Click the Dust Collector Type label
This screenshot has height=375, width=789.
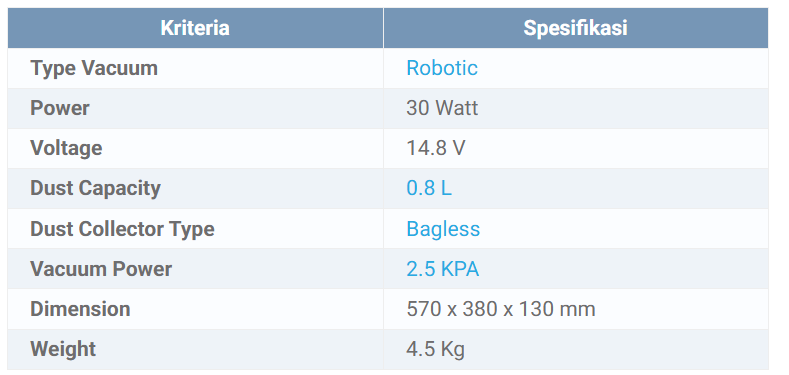click(x=122, y=229)
